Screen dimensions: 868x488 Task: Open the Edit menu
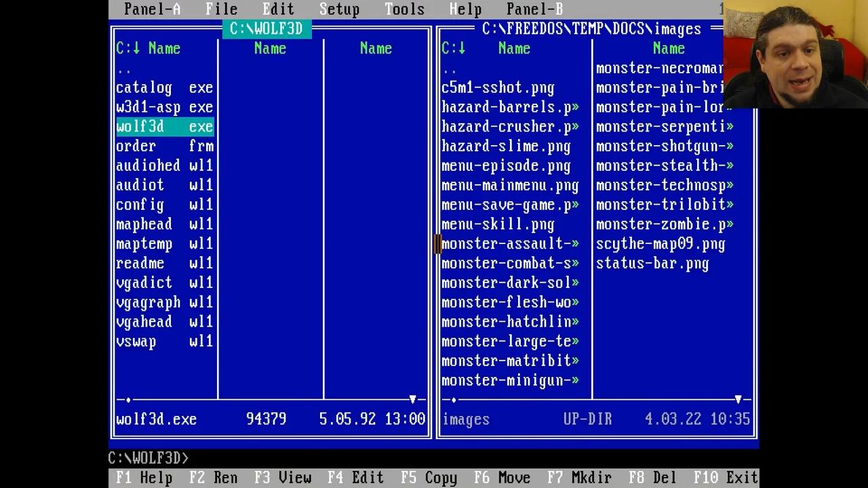[x=278, y=9]
